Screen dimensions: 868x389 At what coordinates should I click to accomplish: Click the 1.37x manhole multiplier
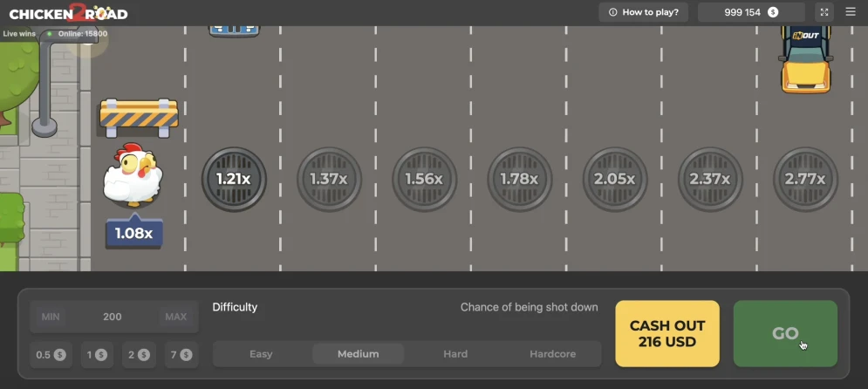(x=329, y=179)
